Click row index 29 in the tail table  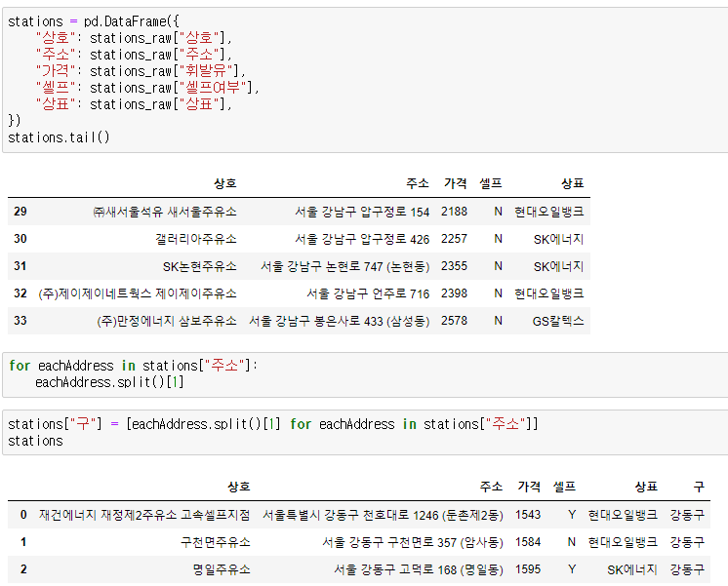[20, 212]
